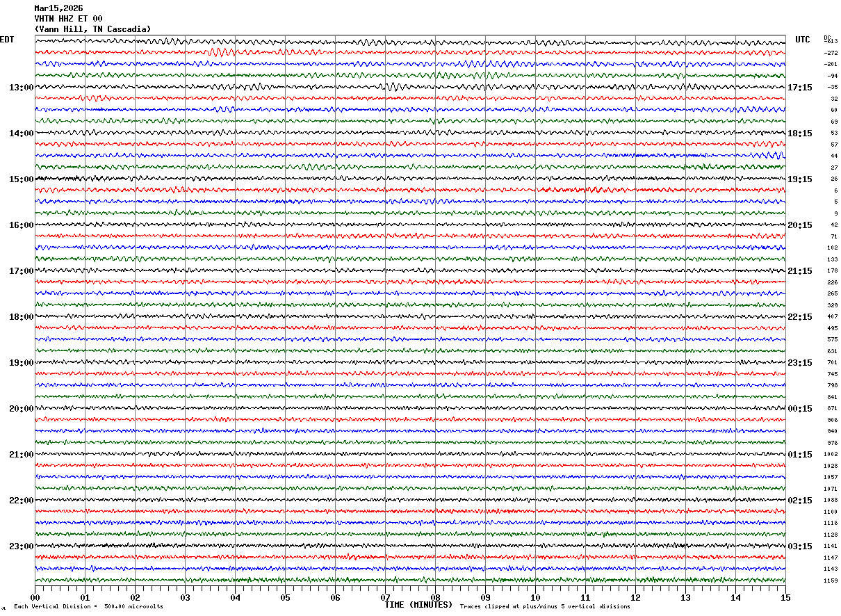Click the Each Vertical Division scale note
This screenshot has height=616, width=841.
[x=88, y=607]
